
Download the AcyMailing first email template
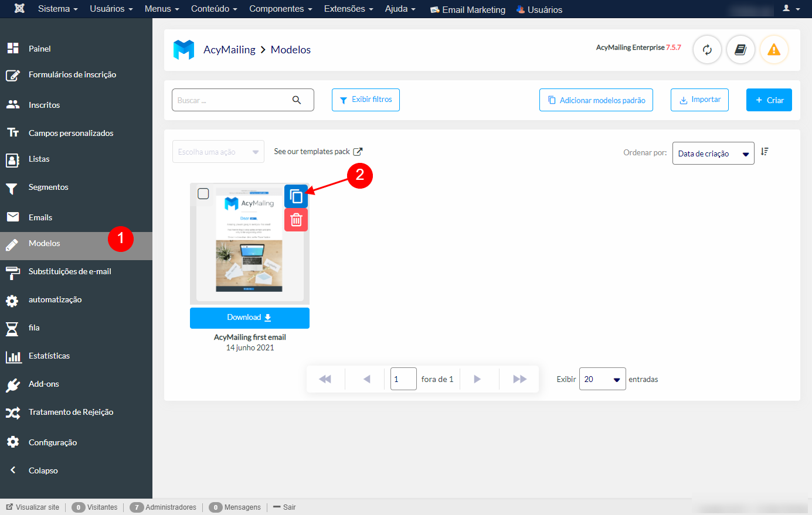tap(249, 318)
